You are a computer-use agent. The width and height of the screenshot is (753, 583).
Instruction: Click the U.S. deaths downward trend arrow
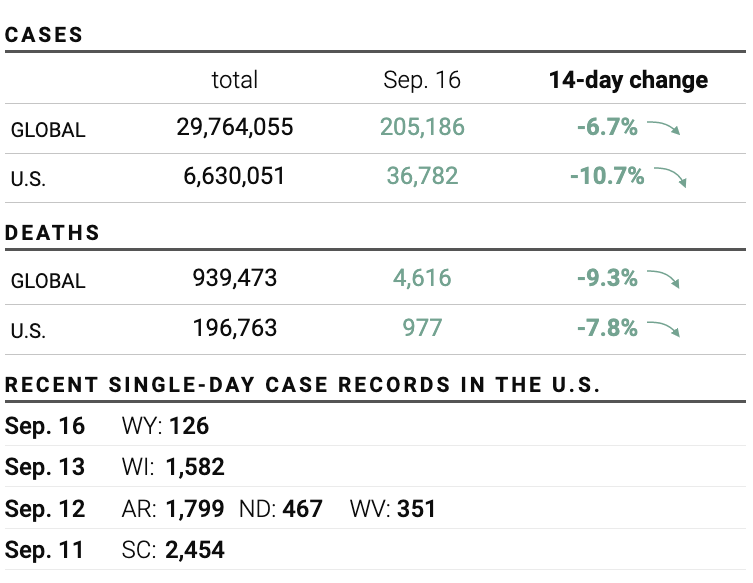663,329
